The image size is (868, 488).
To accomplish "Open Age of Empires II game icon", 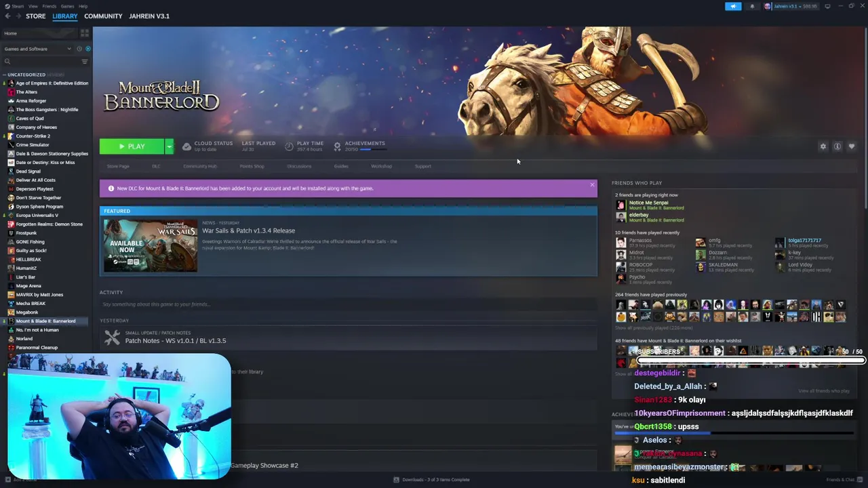I will [x=11, y=83].
